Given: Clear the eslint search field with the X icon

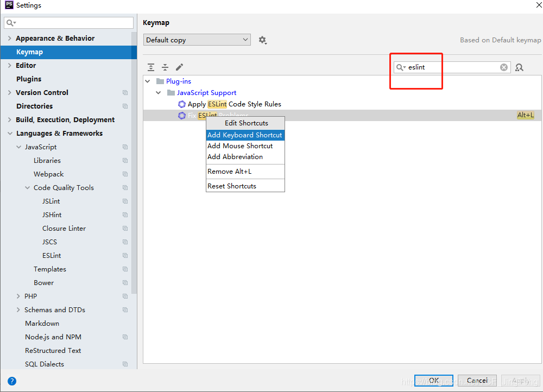Looking at the screenshot, I should pos(503,67).
